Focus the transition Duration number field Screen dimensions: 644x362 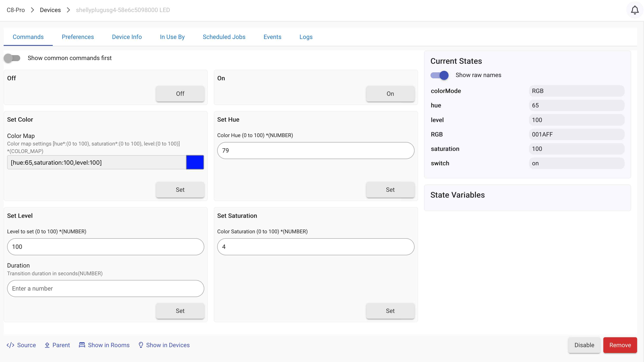pyautogui.click(x=105, y=288)
